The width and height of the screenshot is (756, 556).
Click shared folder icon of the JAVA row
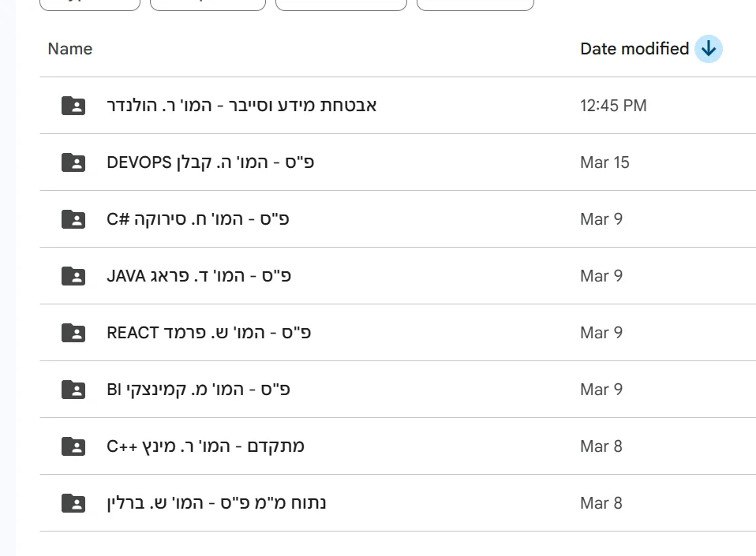click(73, 276)
